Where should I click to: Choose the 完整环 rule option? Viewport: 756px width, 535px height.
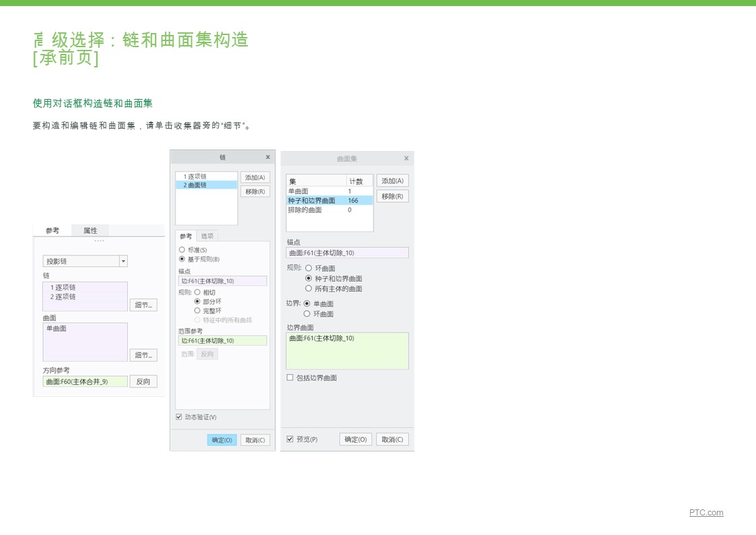pyautogui.click(x=197, y=311)
